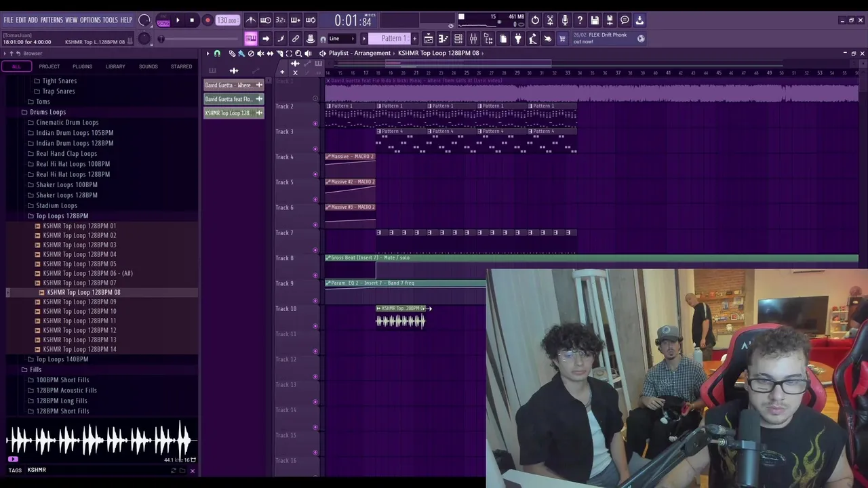The height and width of the screenshot is (488, 868).
Task: Switch to browser STARRED tab
Action: [x=181, y=66]
